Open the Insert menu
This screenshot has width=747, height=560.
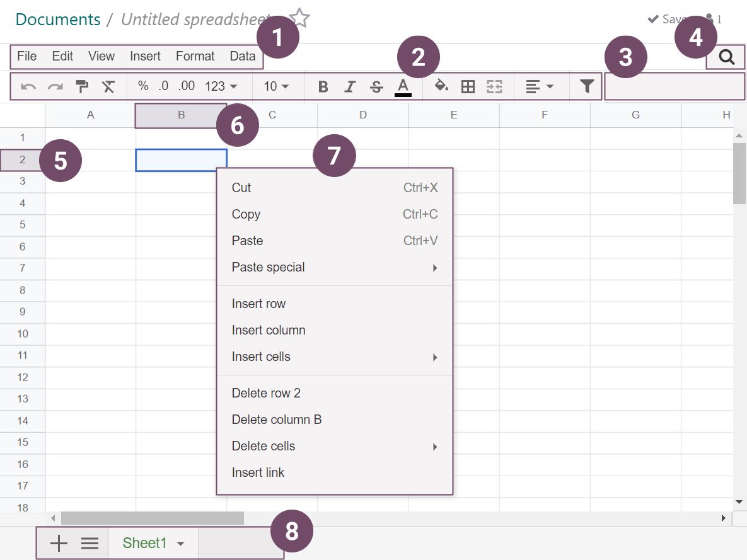(x=145, y=56)
